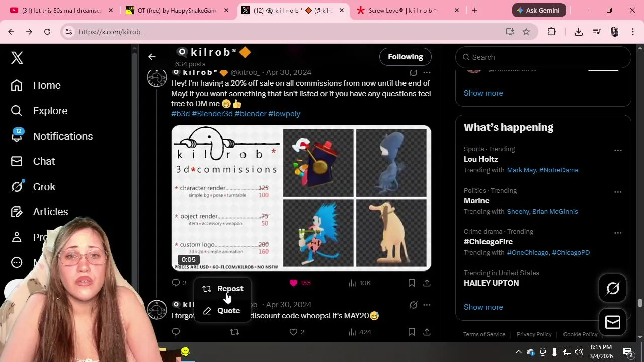Open the browser extensions puzzle icon
Viewport: 644px width, 362px height.
(551, 32)
